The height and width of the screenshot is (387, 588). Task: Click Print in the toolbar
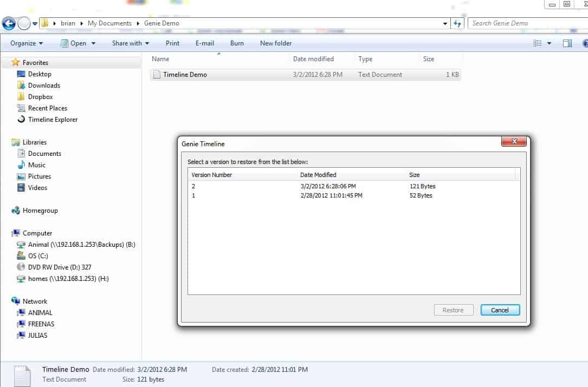172,43
